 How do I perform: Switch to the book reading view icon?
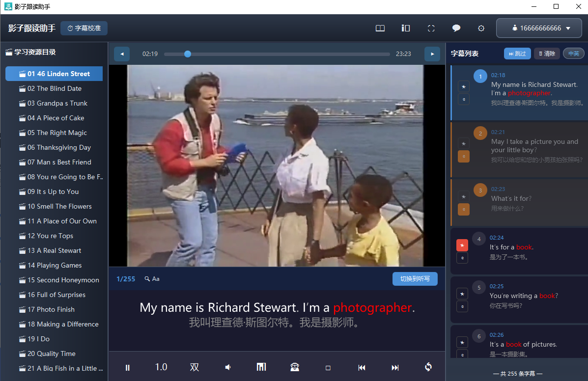380,28
